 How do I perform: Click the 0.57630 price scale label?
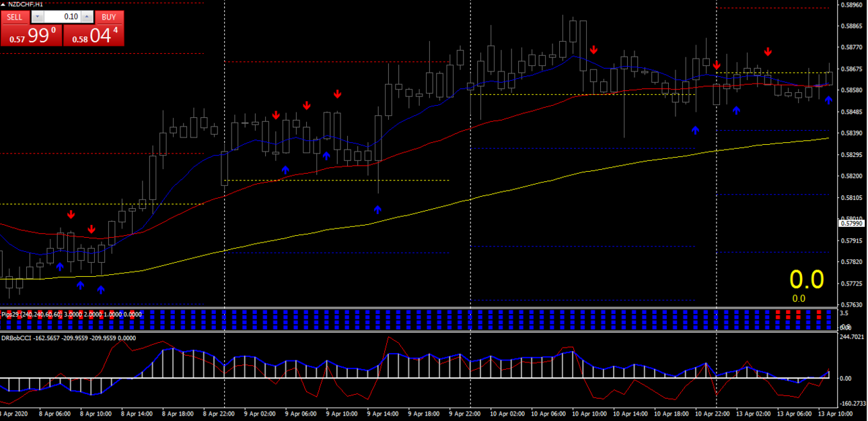pos(851,304)
